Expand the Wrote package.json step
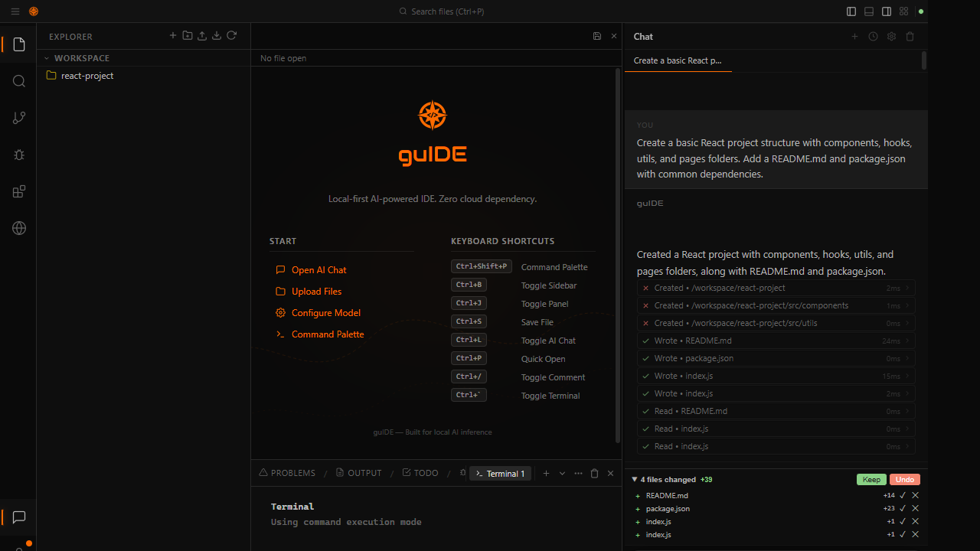This screenshot has width=980, height=551. (x=776, y=359)
